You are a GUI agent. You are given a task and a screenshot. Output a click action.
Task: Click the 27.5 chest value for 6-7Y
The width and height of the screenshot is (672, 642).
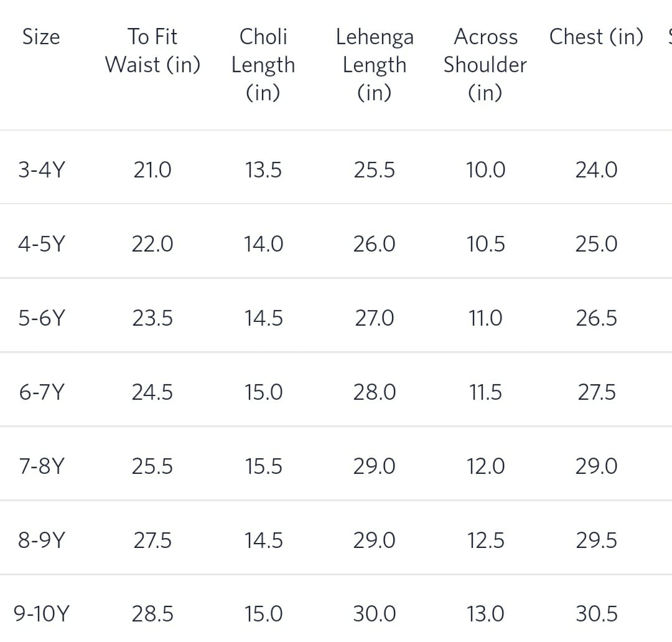coord(596,392)
